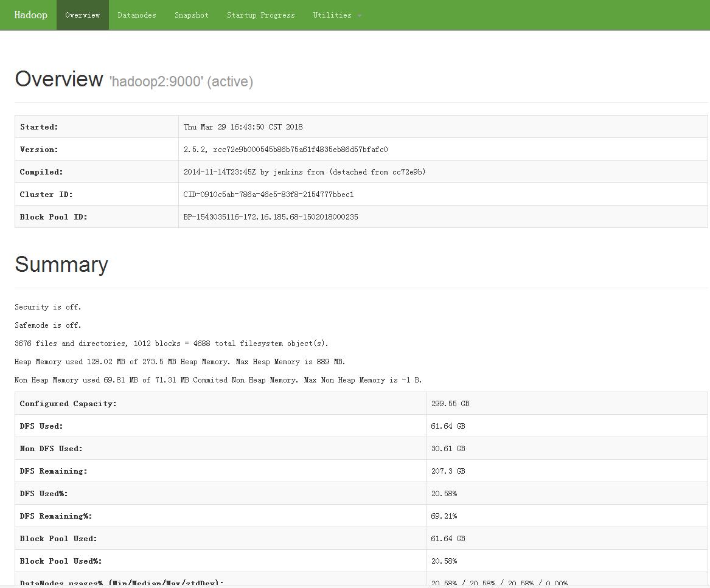This screenshot has height=588, width=710.
Task: Click the DFS Used%: row label
Action: point(43,493)
